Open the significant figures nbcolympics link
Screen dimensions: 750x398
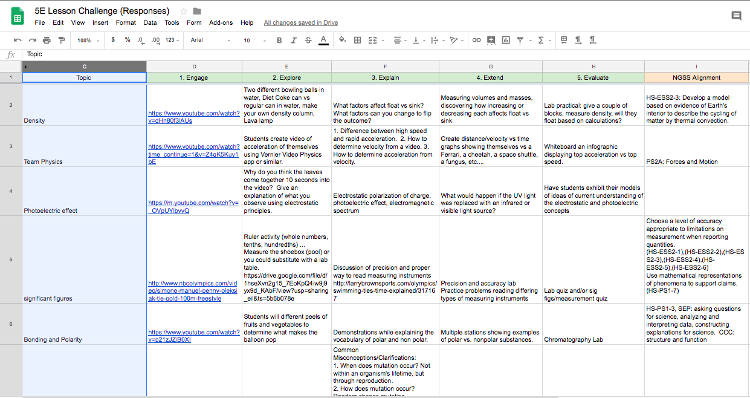tap(193, 291)
